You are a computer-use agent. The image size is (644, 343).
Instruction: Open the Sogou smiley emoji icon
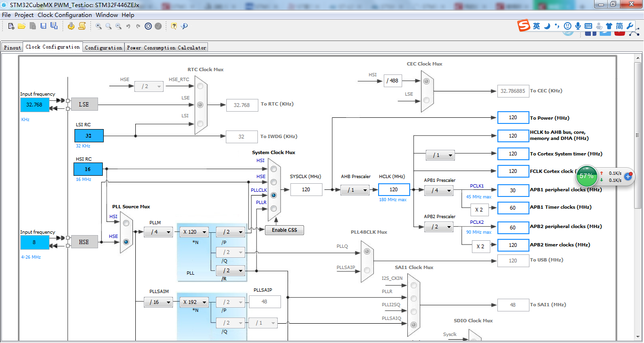click(x=568, y=26)
